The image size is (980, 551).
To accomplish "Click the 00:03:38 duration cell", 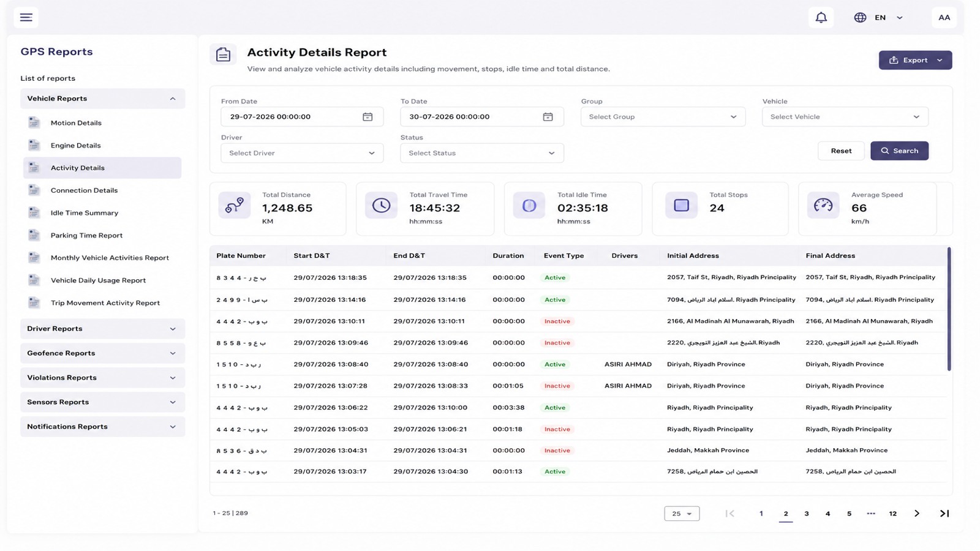I will [508, 408].
